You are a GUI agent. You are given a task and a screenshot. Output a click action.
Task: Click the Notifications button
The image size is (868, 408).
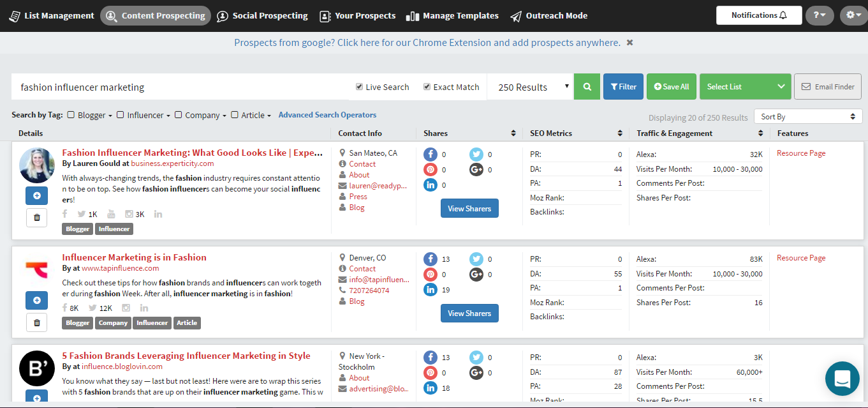coord(759,15)
